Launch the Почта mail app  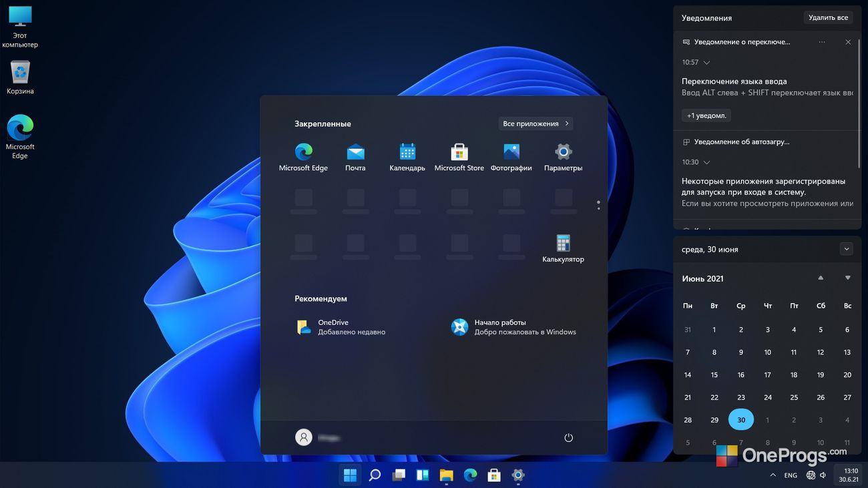click(355, 158)
